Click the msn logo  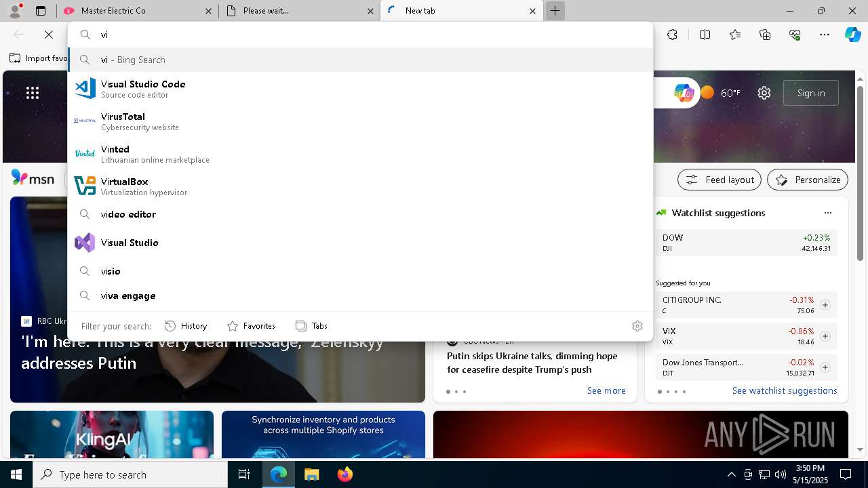pyautogui.click(x=33, y=178)
